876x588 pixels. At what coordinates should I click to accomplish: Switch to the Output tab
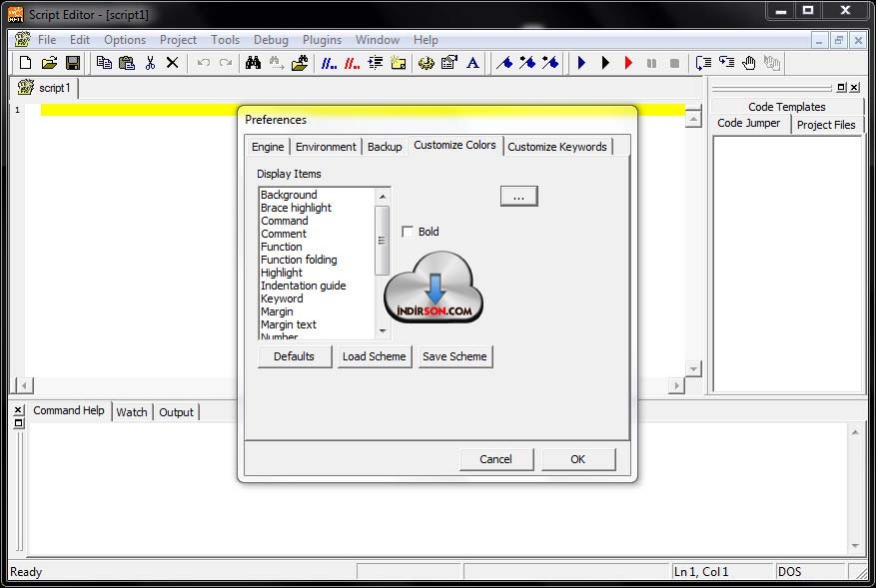[176, 412]
